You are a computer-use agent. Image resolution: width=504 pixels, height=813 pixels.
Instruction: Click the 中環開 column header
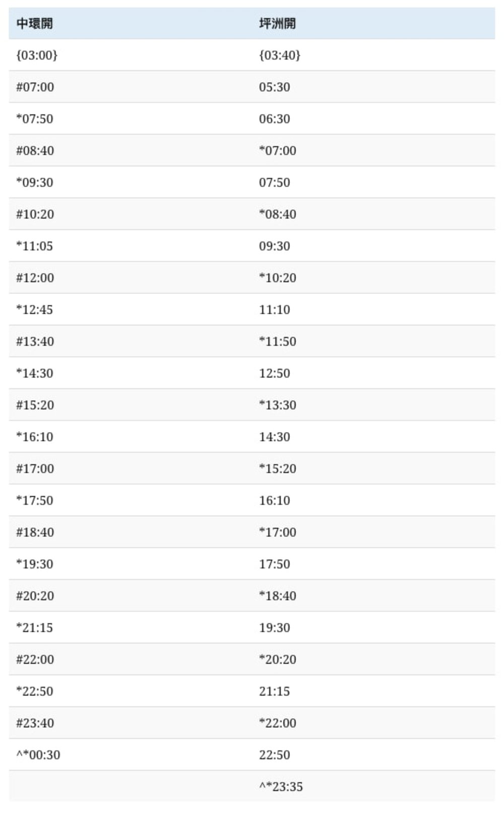pyautogui.click(x=34, y=24)
